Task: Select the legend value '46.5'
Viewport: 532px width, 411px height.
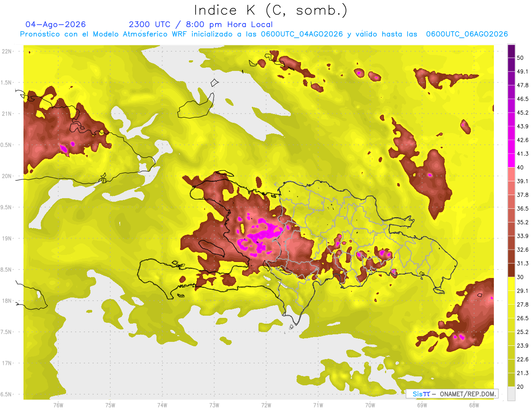Action: (x=523, y=99)
